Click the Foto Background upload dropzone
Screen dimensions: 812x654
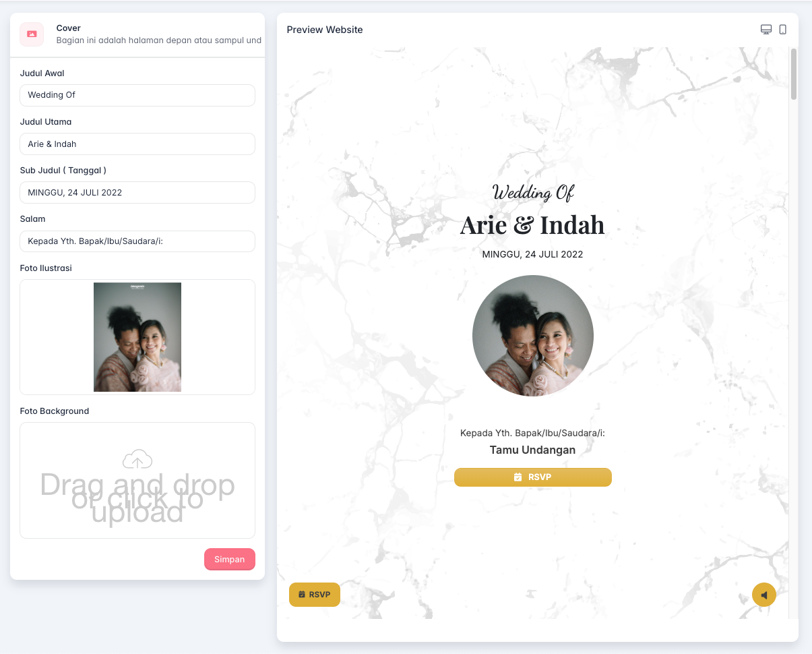pyautogui.click(x=137, y=480)
